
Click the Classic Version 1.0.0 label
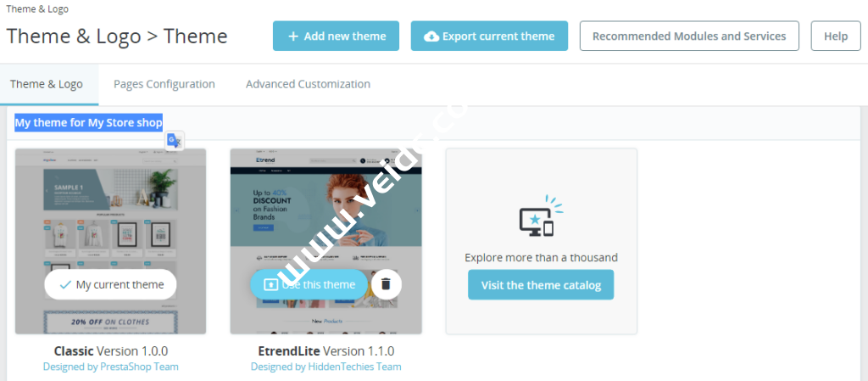coord(111,351)
